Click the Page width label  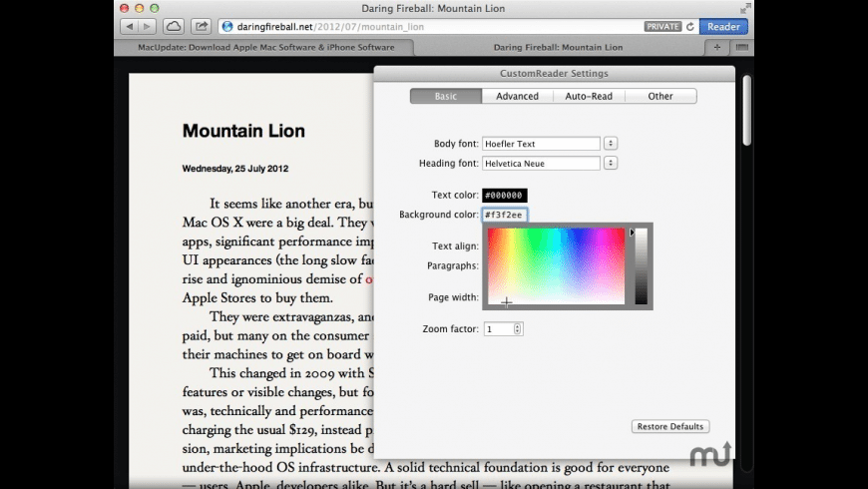(x=453, y=297)
